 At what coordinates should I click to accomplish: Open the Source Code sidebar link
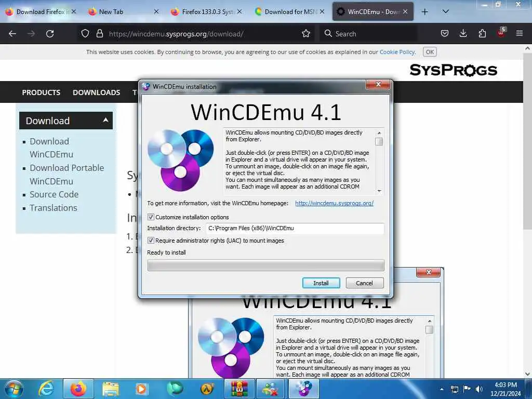point(54,194)
